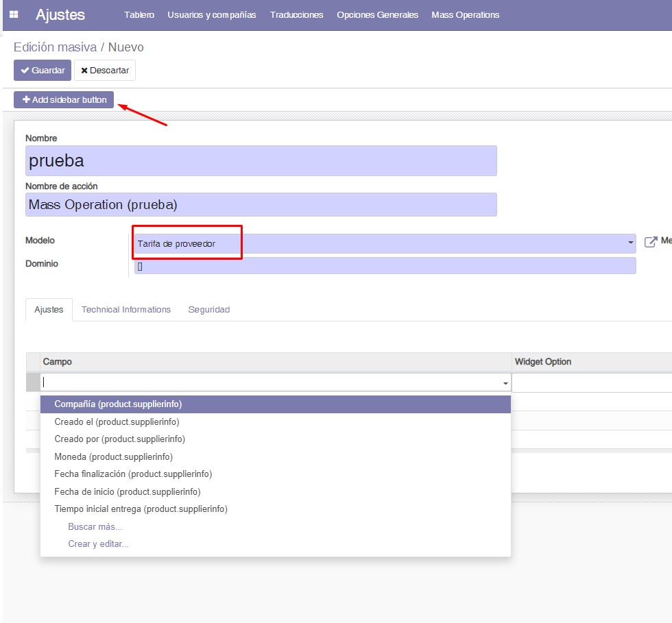Click Crear y editar... link

click(x=98, y=543)
